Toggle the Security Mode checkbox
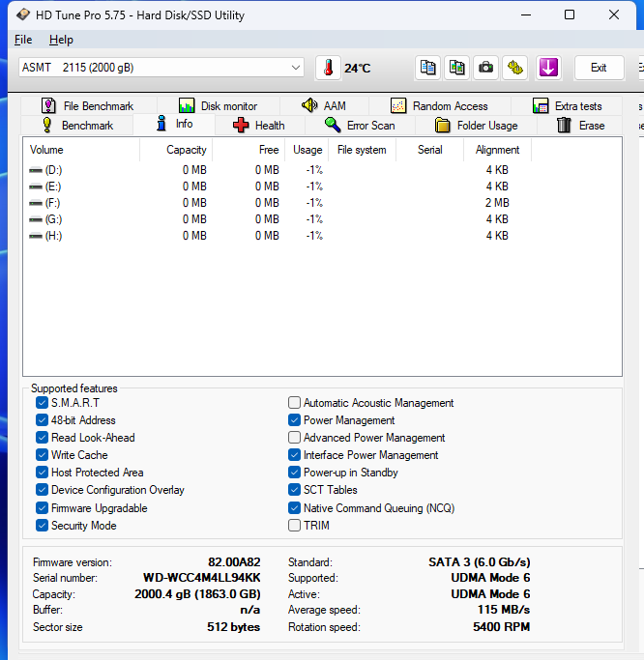This screenshot has height=660, width=644. (43, 526)
